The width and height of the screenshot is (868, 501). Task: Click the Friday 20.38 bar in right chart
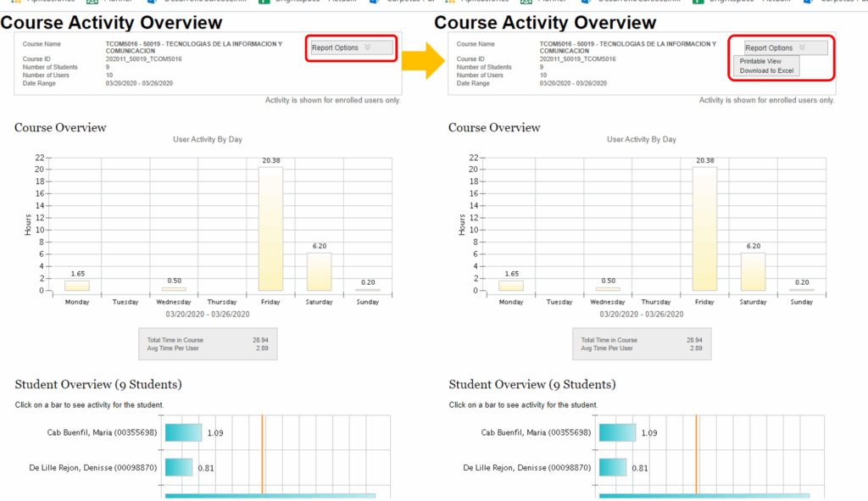point(704,229)
